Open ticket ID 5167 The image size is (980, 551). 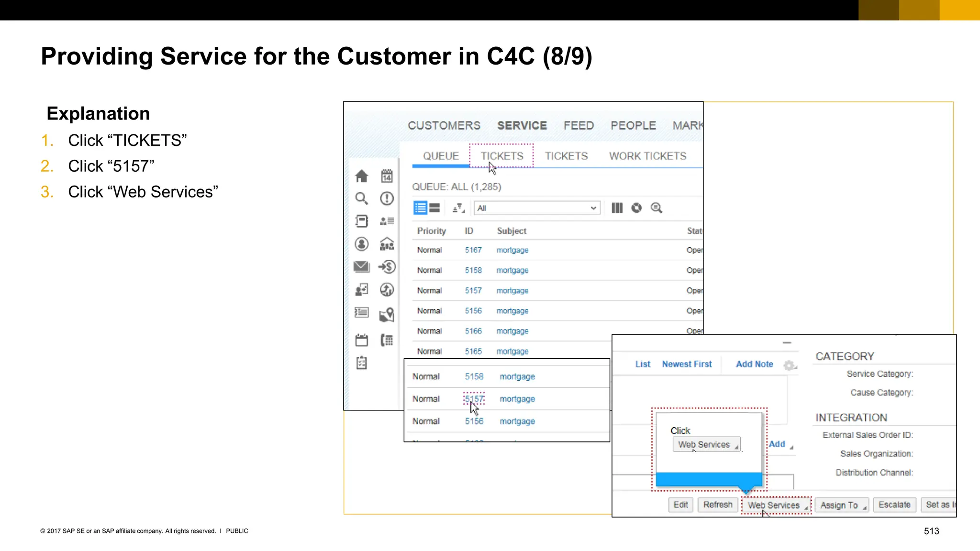click(x=473, y=250)
